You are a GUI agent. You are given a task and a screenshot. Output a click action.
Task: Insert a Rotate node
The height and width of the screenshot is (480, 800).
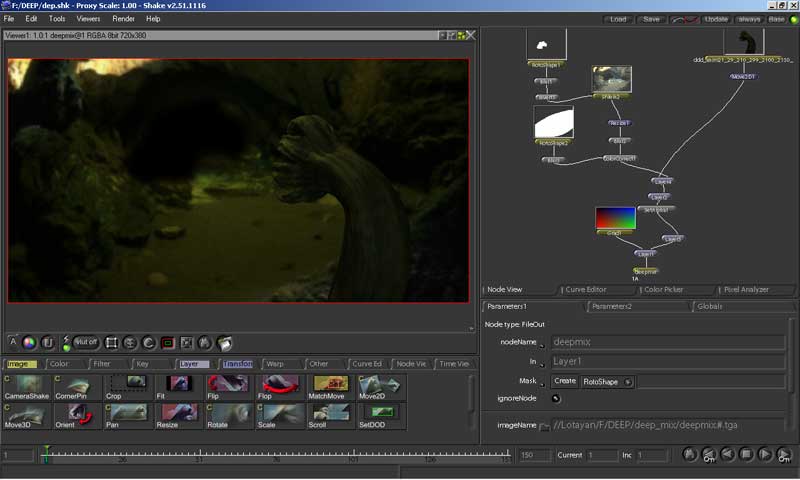[229, 416]
